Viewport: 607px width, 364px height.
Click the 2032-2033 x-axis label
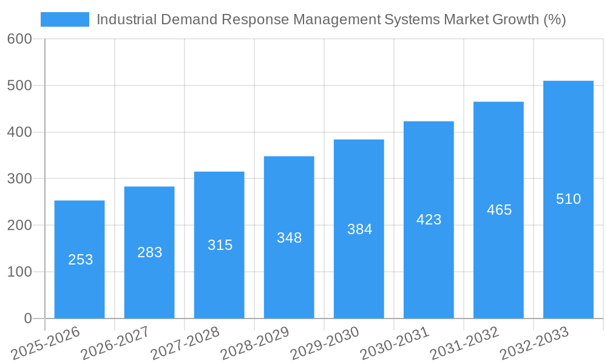click(535, 343)
